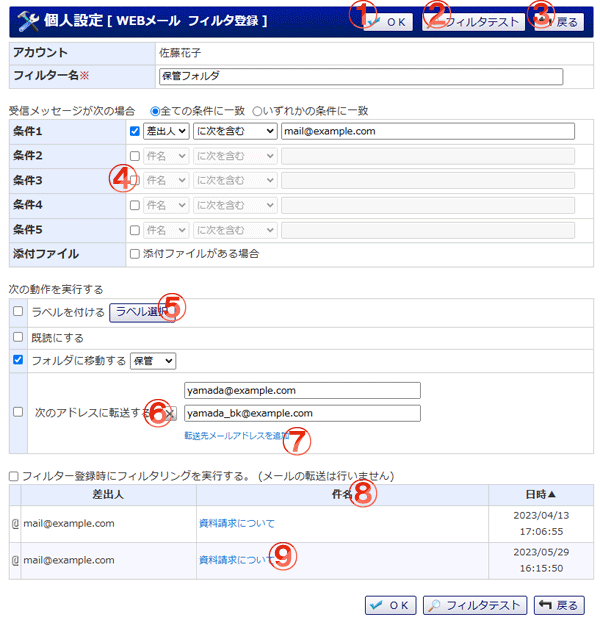The height and width of the screenshot is (620, 600).
Task: Sort by 差出人 column header
Action: (x=108, y=495)
